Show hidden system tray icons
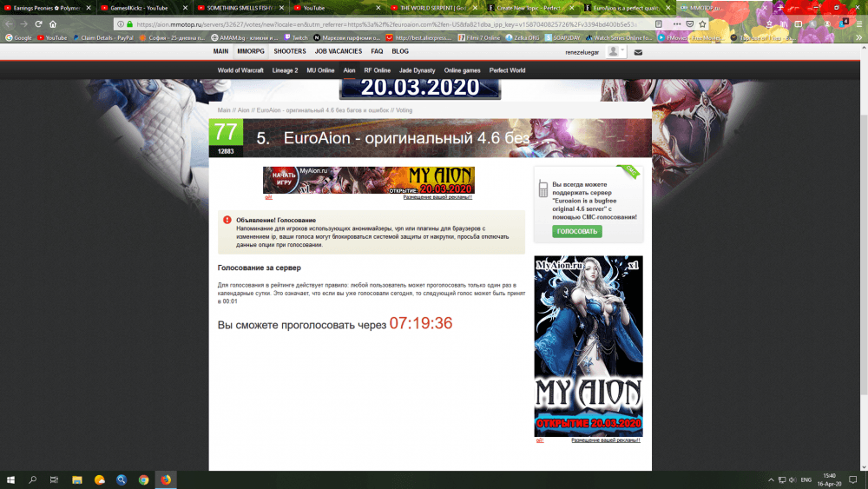Screen dimensions: 868x489 point(772,479)
